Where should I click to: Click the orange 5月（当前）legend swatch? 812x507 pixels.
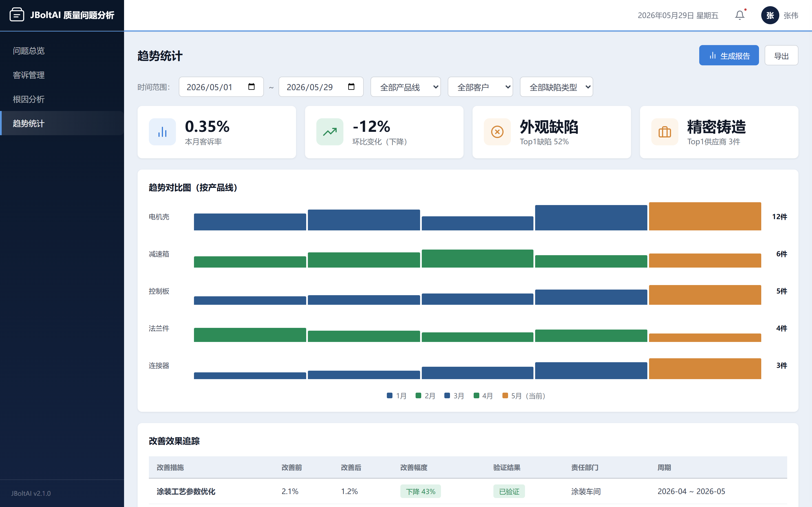[x=505, y=395]
